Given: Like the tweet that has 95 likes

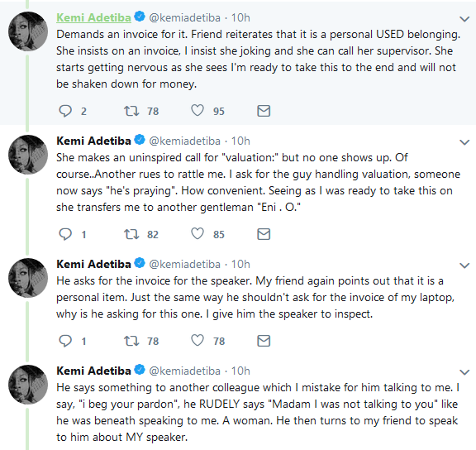Looking at the screenshot, I should (198, 111).
